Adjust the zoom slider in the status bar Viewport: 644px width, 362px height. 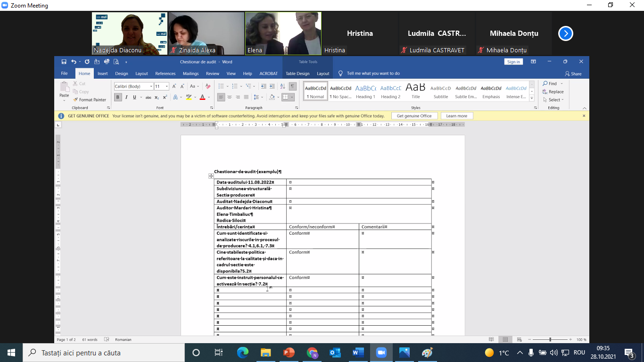(x=550, y=339)
